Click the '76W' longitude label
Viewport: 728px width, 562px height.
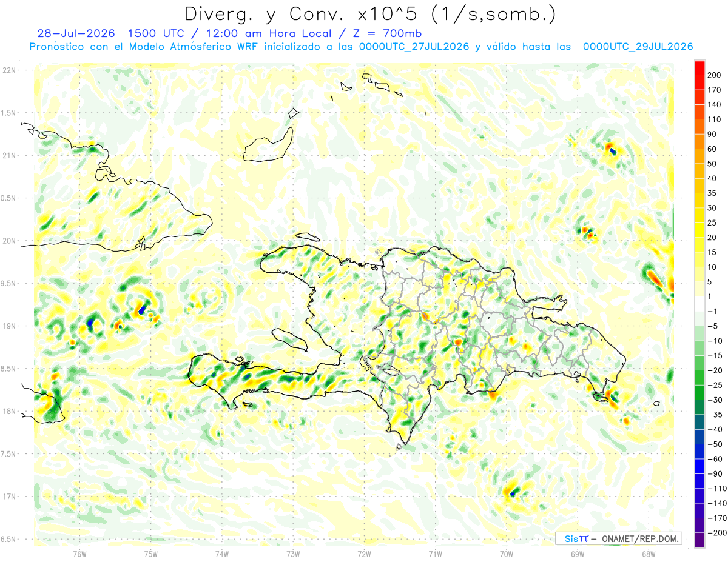pyautogui.click(x=79, y=554)
